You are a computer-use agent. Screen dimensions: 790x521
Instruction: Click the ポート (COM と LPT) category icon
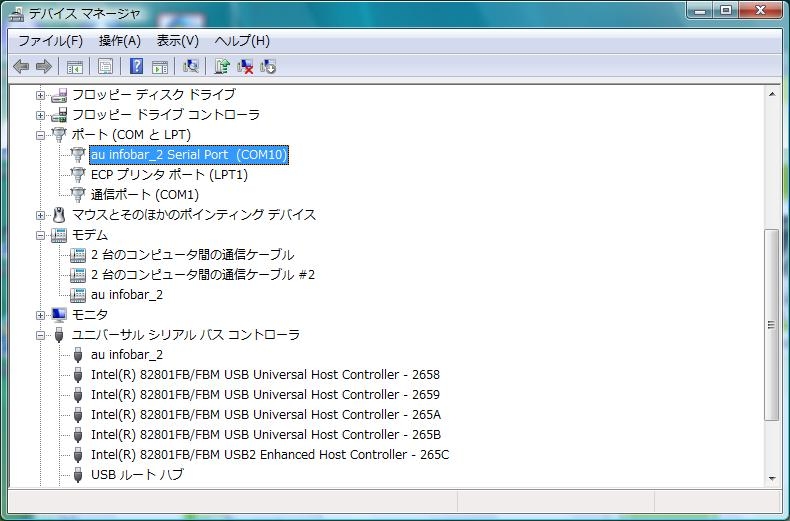click(59, 135)
